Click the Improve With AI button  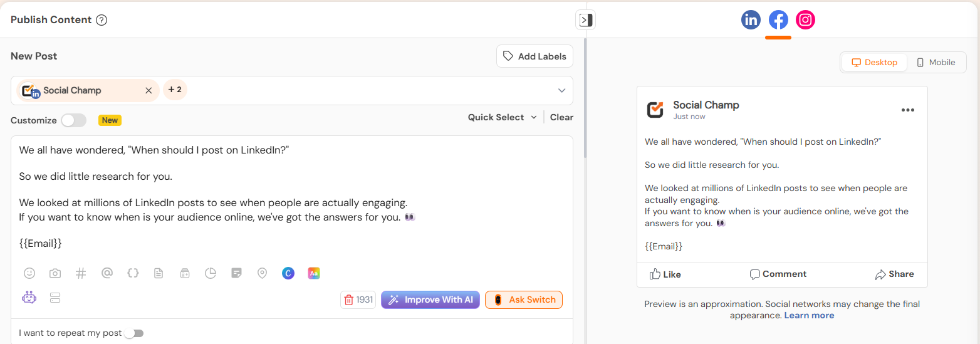(430, 300)
